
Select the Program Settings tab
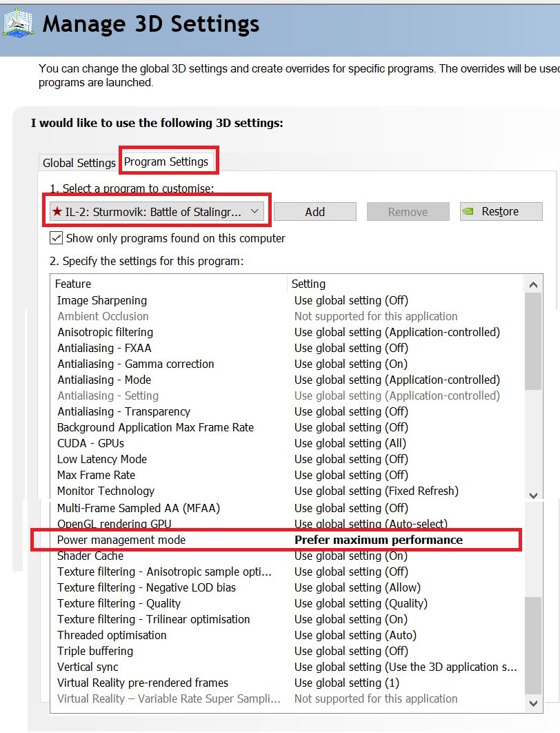(166, 162)
